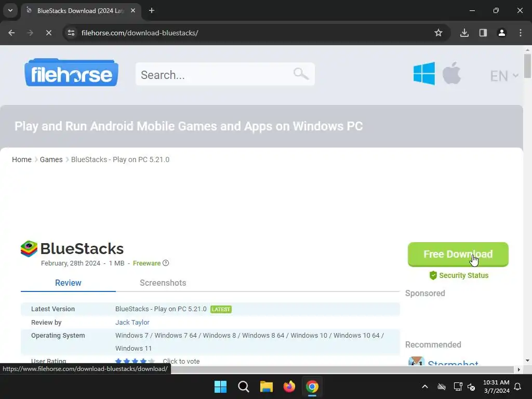Screen dimensions: 532x399
Task: Click the cloud sync tray icon
Action: 442,387
